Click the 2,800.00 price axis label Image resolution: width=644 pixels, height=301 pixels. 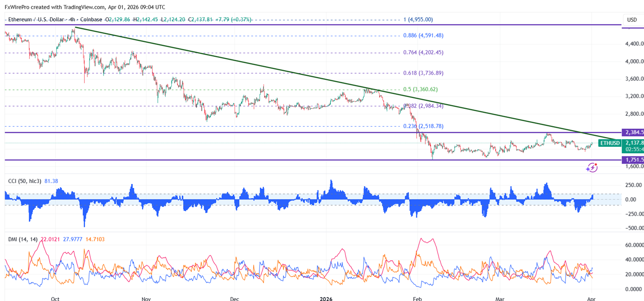point(634,114)
